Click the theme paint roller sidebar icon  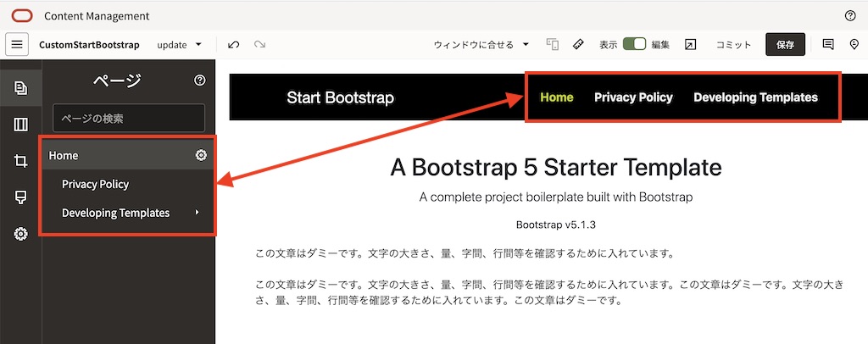coord(21,197)
